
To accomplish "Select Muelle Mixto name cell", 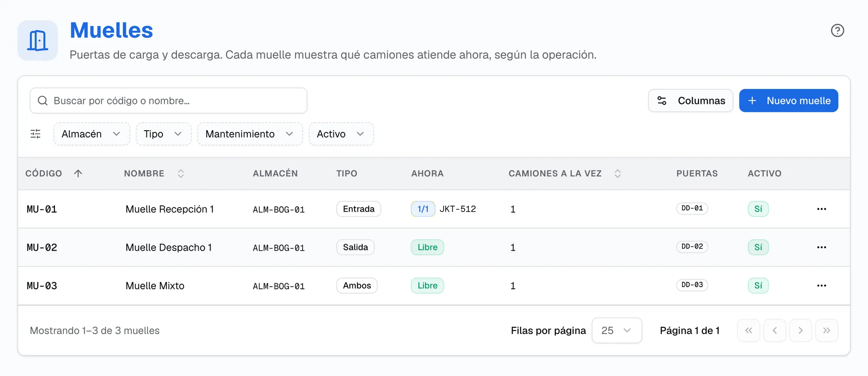I will click(x=155, y=285).
